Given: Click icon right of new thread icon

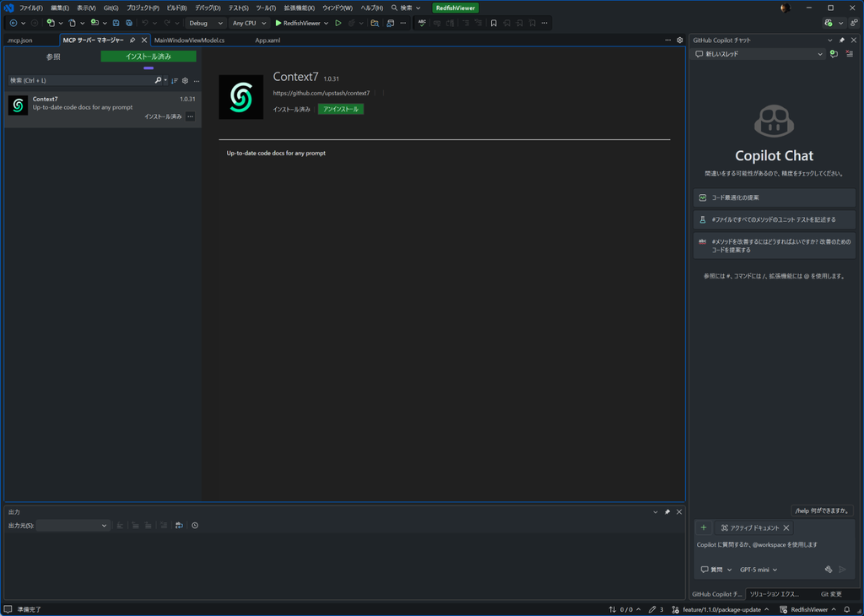Looking at the screenshot, I should [849, 54].
